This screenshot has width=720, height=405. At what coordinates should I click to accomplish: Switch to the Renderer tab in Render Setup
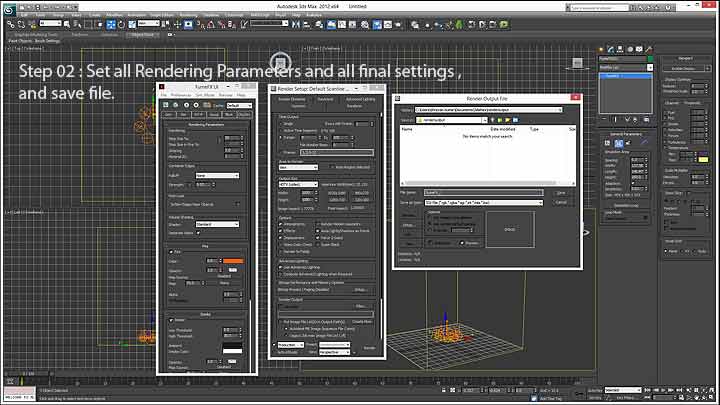[354, 106]
